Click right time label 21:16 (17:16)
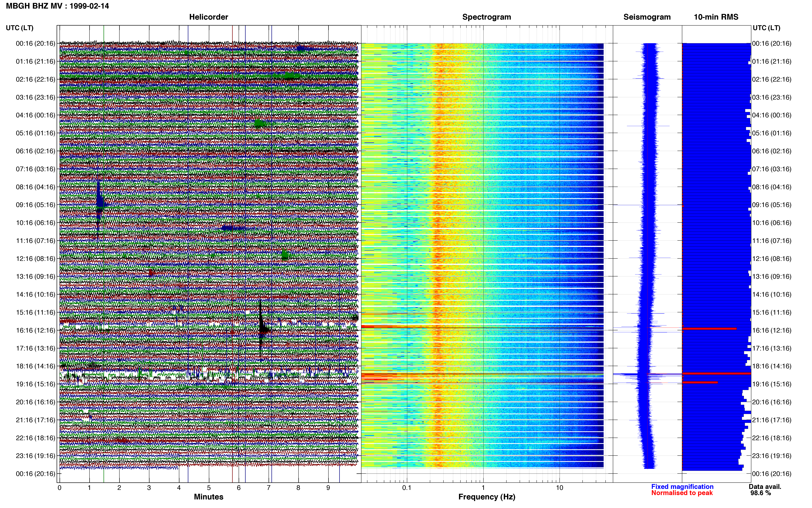Screen dimensions: 812x508 click(772, 420)
